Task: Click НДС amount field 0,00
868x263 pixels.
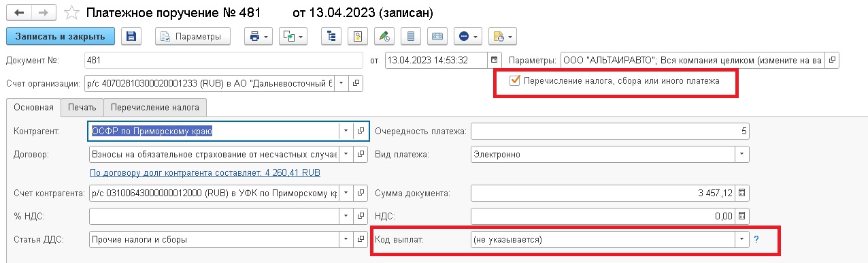Action: [603, 216]
